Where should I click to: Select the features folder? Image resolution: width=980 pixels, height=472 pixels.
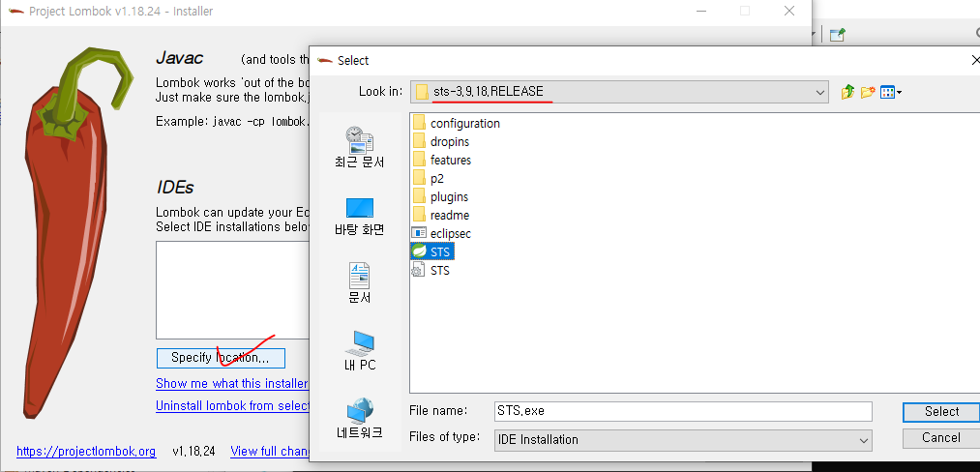442,160
